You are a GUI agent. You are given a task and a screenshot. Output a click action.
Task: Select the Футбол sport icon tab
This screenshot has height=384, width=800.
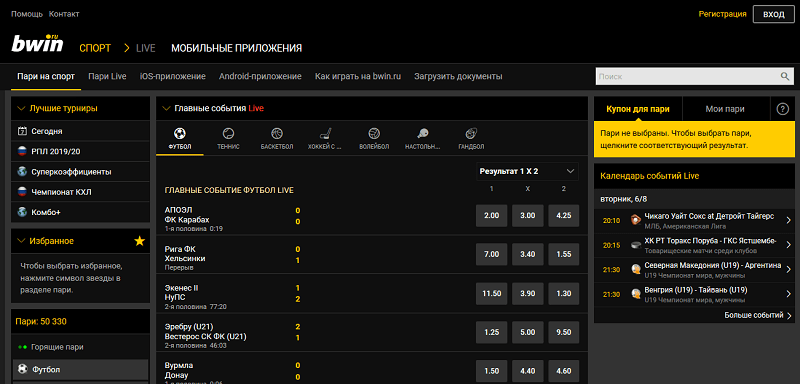pos(180,139)
